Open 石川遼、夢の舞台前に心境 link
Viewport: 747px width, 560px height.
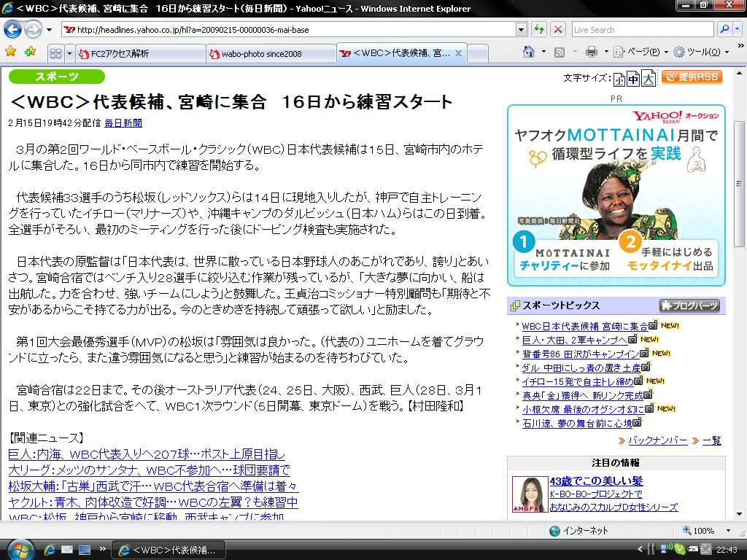578,423
